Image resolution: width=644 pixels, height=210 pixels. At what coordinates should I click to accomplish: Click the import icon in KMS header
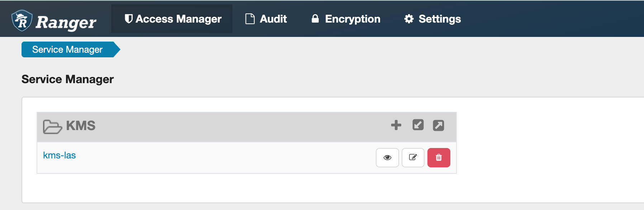[x=418, y=125]
